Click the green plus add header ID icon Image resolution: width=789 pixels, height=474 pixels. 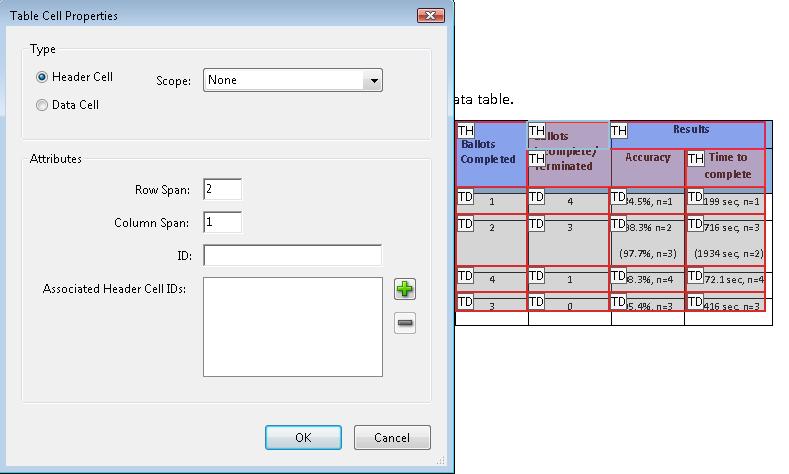point(405,289)
